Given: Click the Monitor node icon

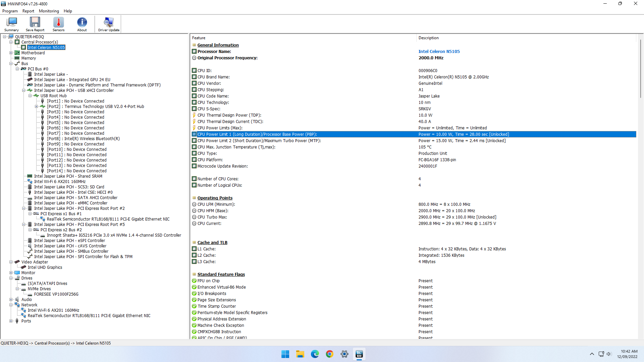Looking at the screenshot, I should (x=17, y=273).
